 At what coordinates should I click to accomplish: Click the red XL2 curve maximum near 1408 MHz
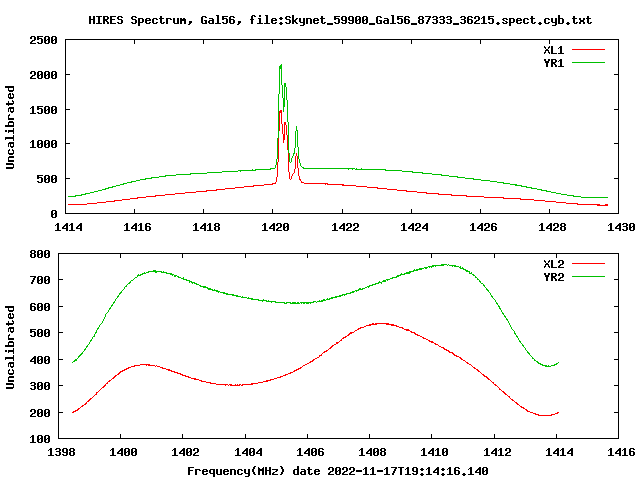(381, 324)
